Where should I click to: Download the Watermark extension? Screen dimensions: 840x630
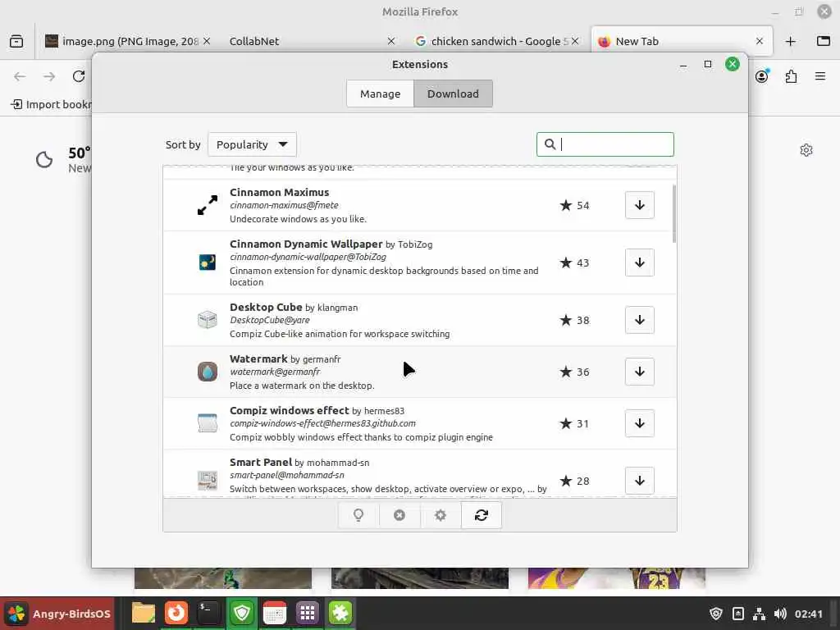tap(639, 372)
